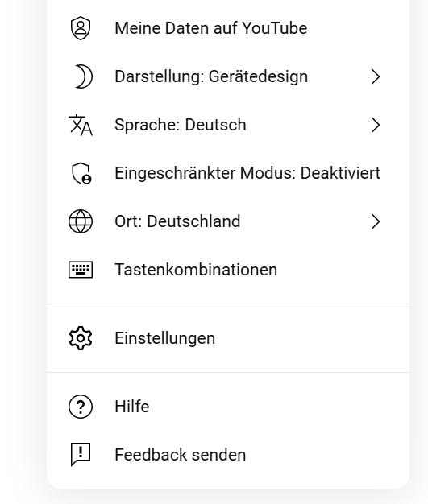Click the restricted mode shield icon
Image resolution: width=428 pixels, height=504 pixels.
click(x=81, y=173)
